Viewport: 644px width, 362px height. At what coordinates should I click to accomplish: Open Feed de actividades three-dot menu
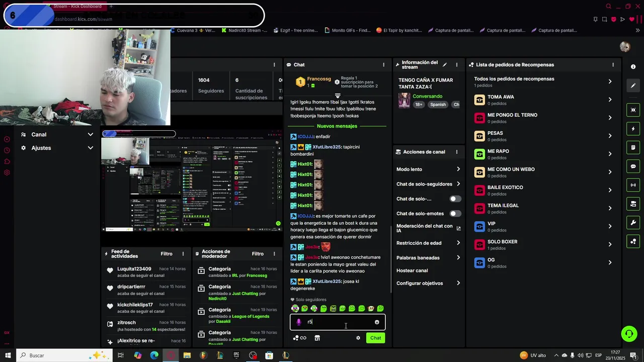click(x=183, y=254)
